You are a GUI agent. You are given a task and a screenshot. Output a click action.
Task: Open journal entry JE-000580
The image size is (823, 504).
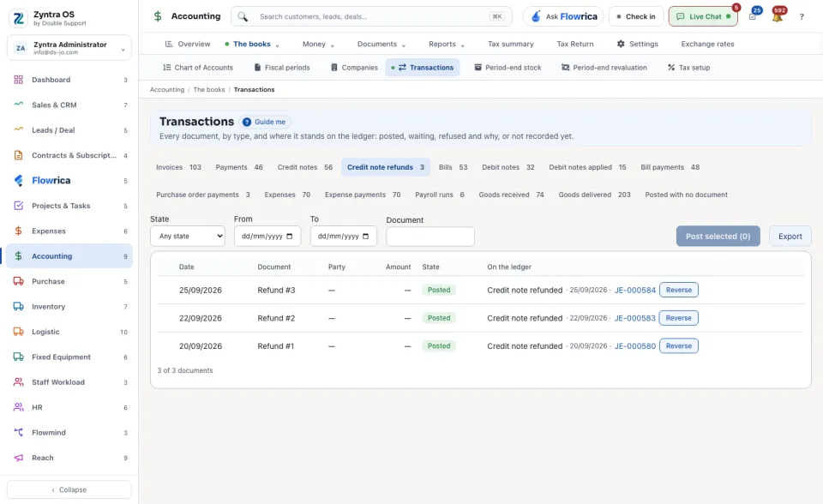(x=634, y=346)
